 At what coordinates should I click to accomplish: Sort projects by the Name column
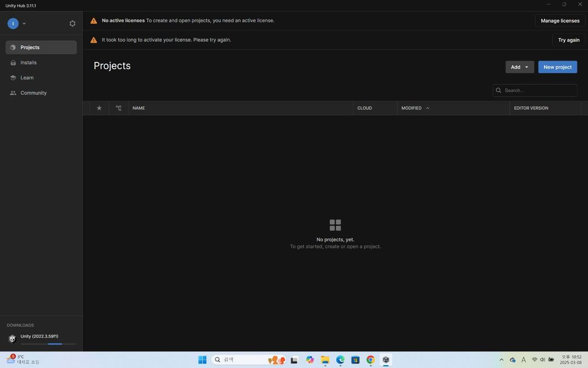point(139,108)
